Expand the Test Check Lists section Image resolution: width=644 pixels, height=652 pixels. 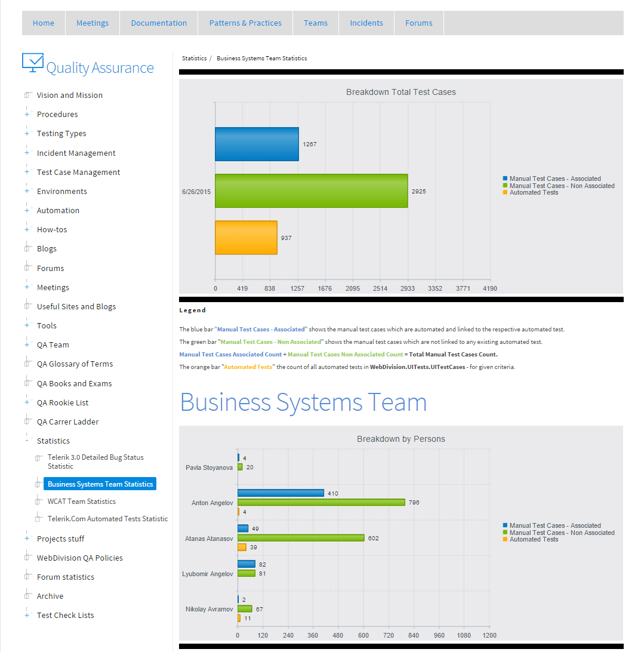[26, 615]
